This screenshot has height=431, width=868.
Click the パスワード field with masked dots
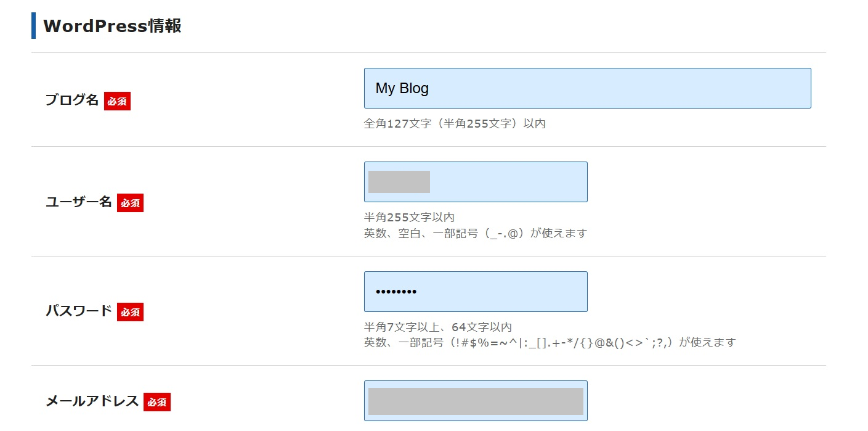tap(476, 292)
